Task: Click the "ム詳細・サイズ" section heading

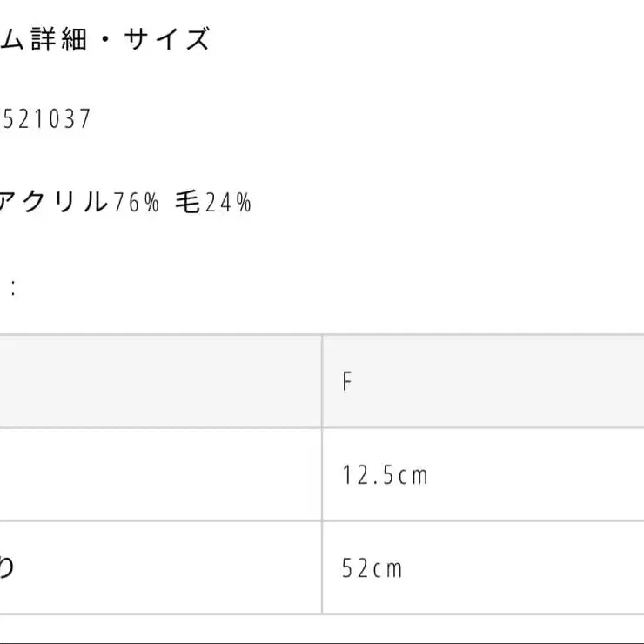Action: [104, 40]
